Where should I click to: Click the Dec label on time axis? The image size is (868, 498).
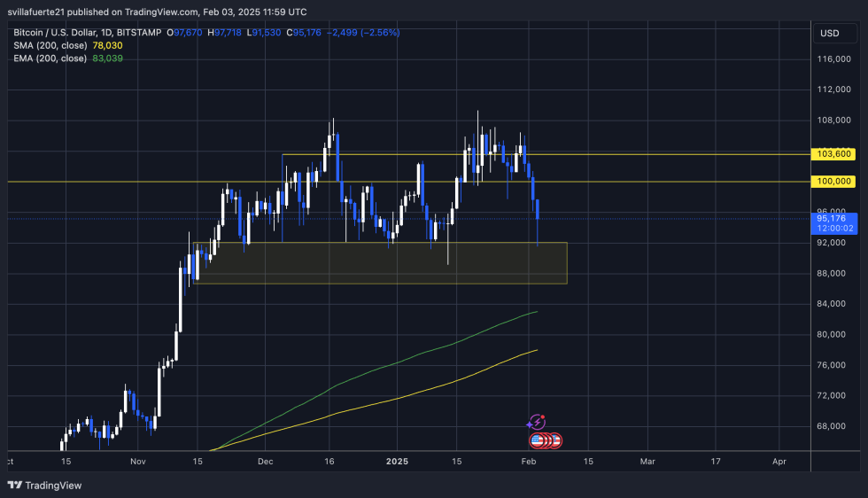[266, 462]
